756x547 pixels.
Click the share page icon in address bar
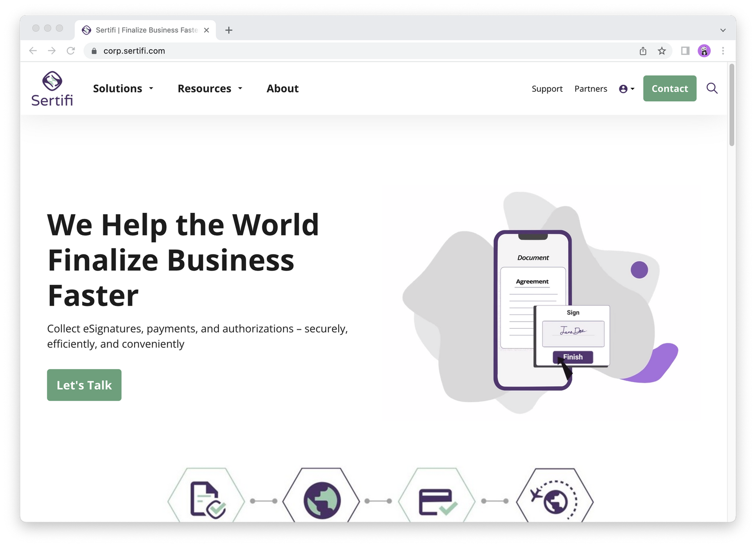(x=643, y=51)
